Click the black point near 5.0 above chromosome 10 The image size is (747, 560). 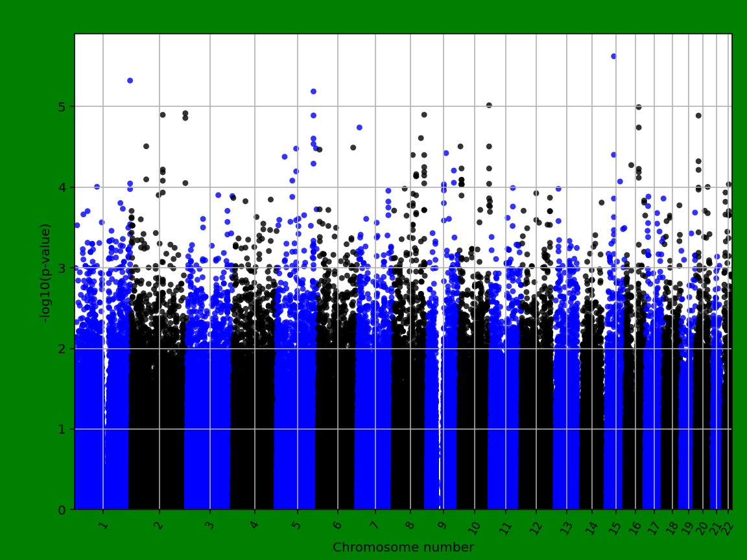(488, 104)
